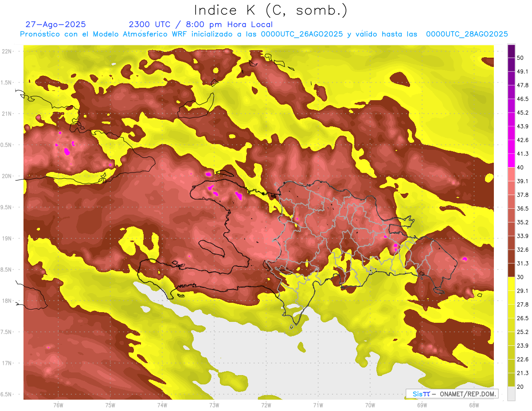Click the 72W longitude axis label
Viewport: 532px width, 411px height.
point(266,405)
